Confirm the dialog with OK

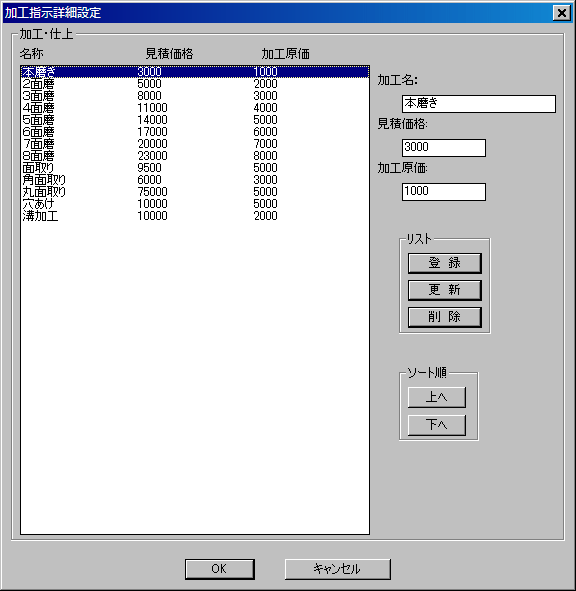coord(220,569)
